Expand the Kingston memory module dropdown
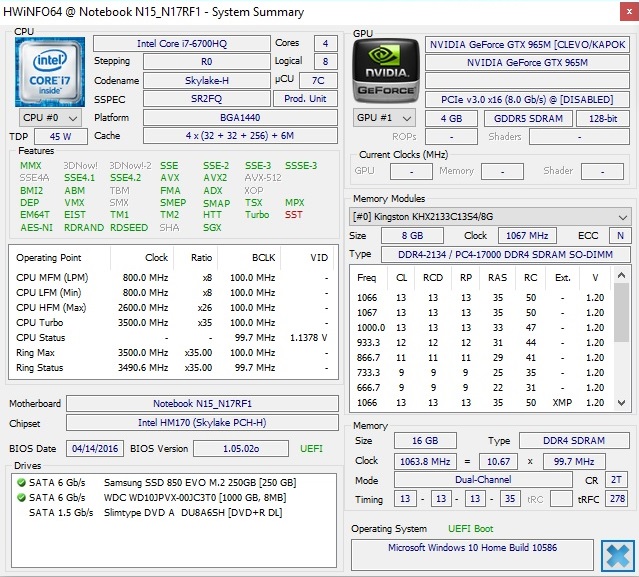Screen dimensions: 639x577 490,216
